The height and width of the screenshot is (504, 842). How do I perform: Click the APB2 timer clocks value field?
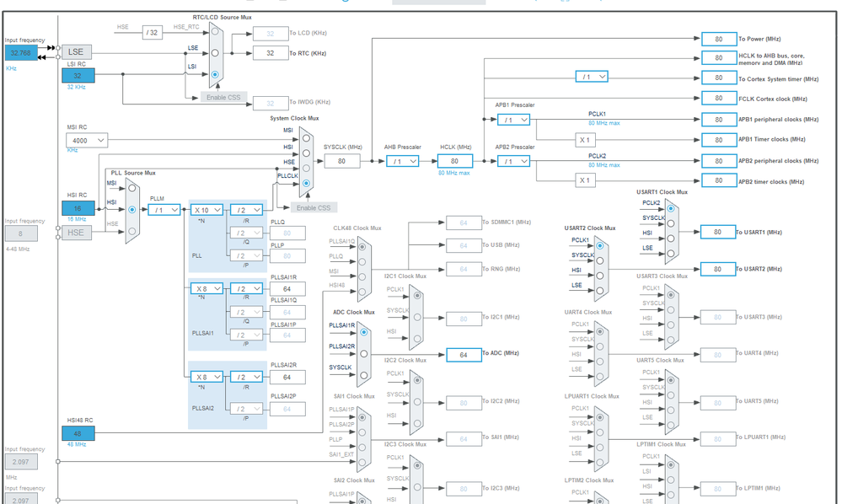[718, 180]
